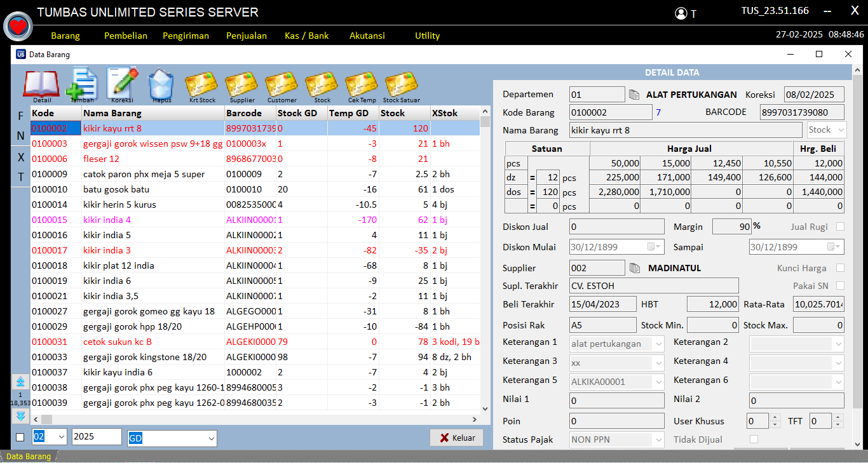Click the year field showing 2025
Viewport: 868px width, 463px height.
coord(97,437)
